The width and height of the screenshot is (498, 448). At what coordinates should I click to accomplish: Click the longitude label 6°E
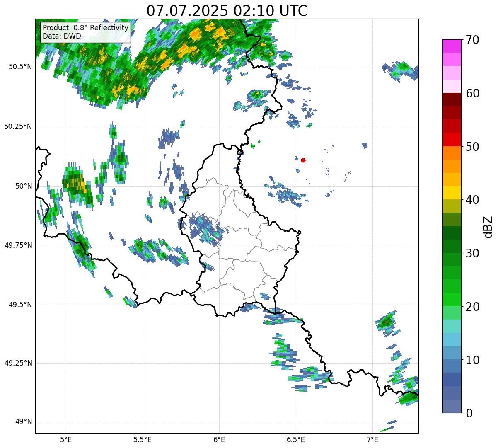(x=219, y=439)
